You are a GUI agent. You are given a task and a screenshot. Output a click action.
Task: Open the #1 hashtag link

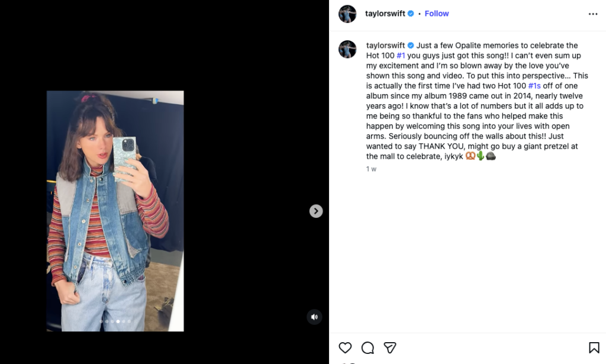pyautogui.click(x=401, y=56)
